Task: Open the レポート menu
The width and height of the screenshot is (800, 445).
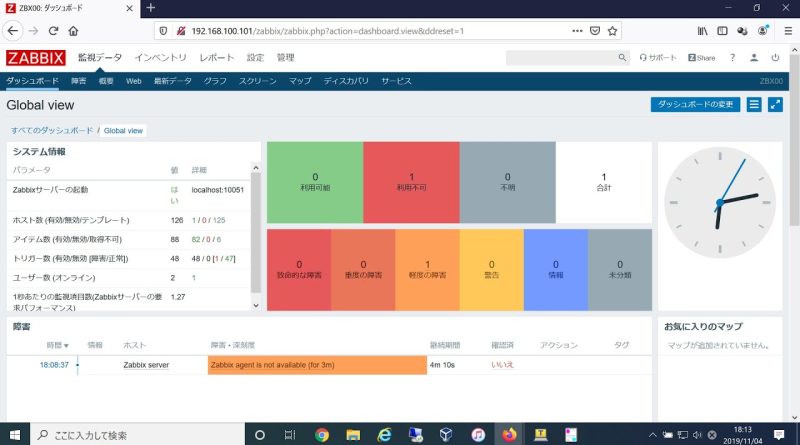Action: 216,58
